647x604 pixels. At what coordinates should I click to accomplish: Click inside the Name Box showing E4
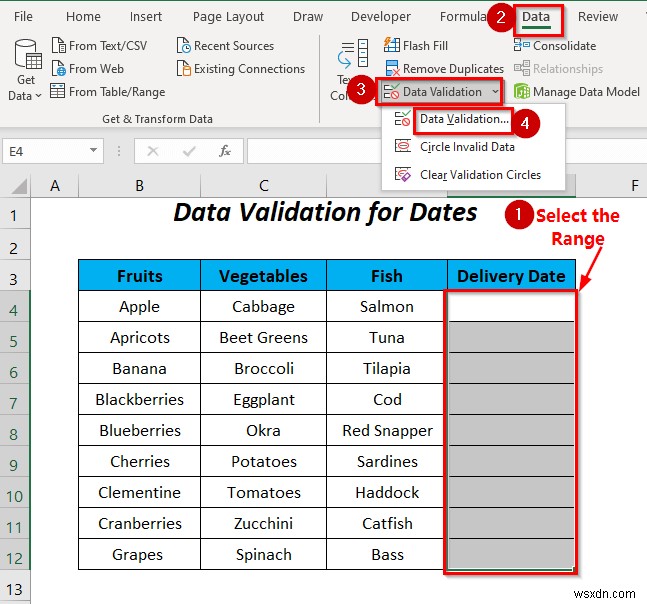click(45, 151)
